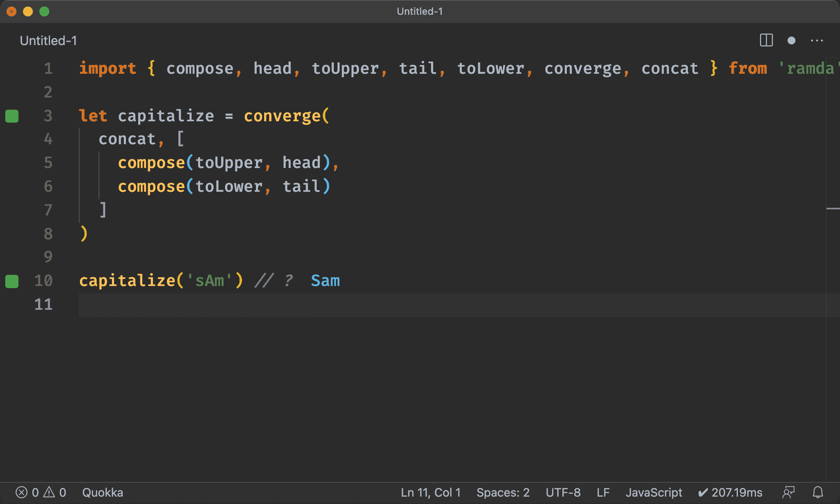Viewport: 840px width, 504px height.
Task: Open the feedback icon in the status bar
Action: 788,492
